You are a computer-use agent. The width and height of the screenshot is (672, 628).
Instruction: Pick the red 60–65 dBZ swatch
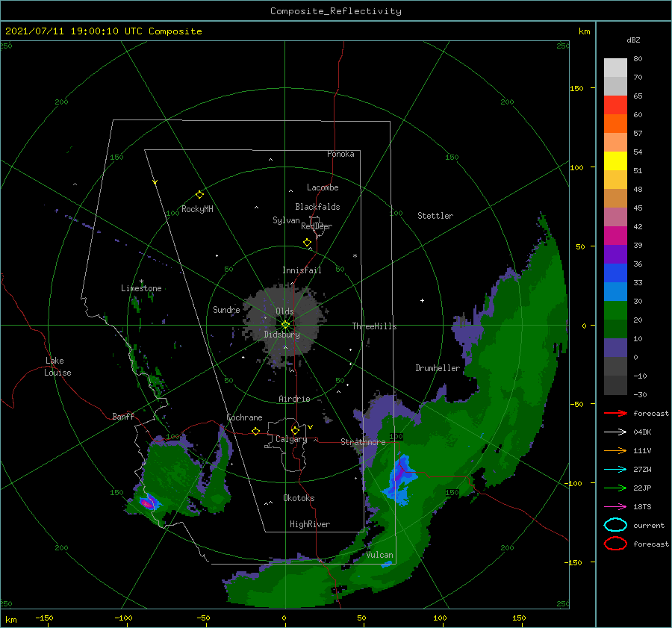[615, 105]
